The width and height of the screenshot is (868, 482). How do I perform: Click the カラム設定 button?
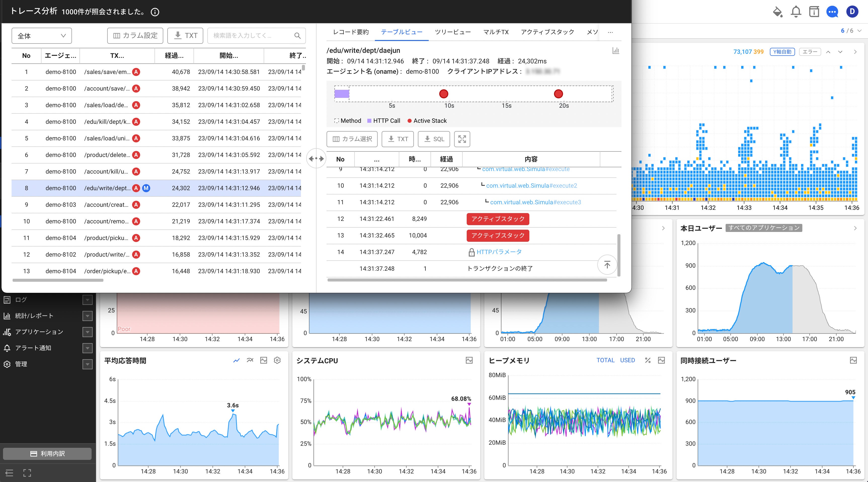click(x=135, y=36)
